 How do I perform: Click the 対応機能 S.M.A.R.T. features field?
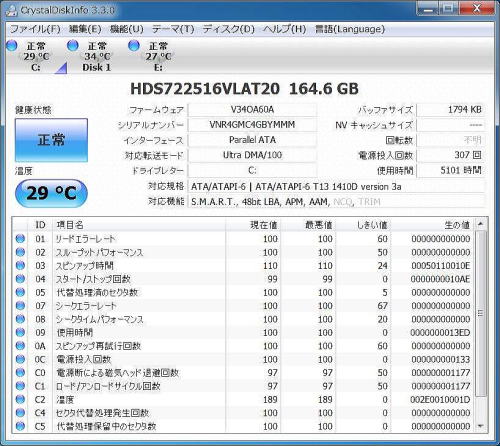[x=336, y=202]
